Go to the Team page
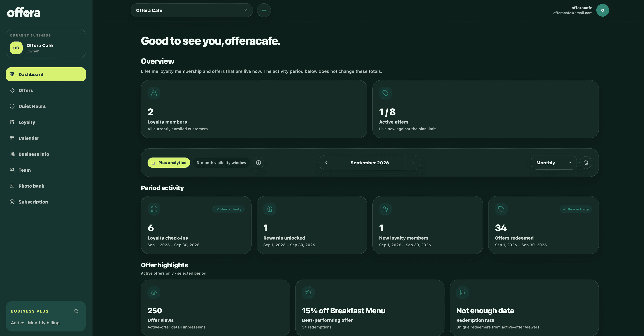644x336 pixels. 46,170
